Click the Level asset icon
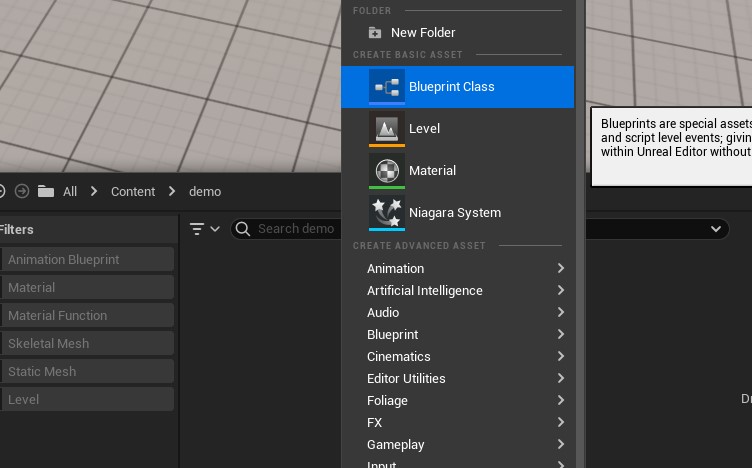 click(x=387, y=129)
